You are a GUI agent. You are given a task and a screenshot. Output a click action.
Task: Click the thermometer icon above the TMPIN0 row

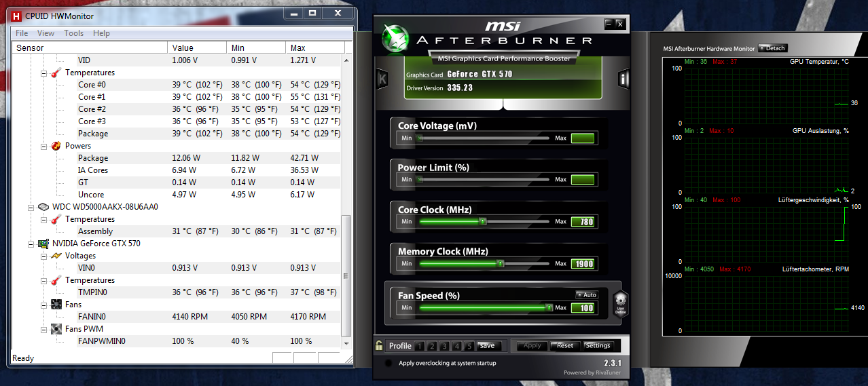pyautogui.click(x=56, y=280)
